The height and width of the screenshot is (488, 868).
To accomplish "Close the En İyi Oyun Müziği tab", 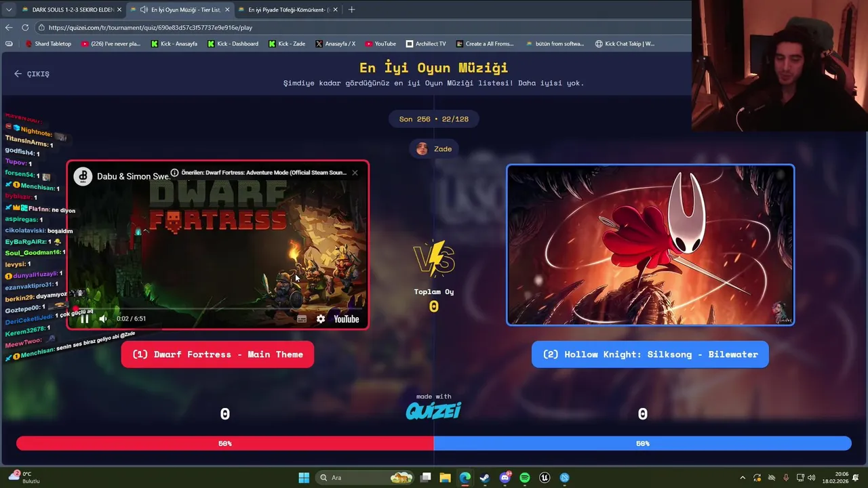I will (227, 9).
